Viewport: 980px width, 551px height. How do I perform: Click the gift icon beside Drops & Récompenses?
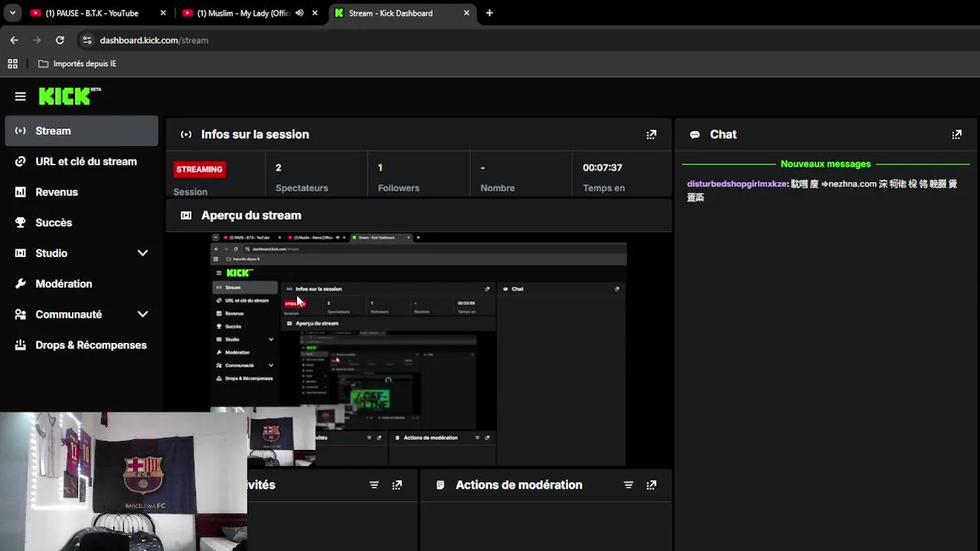click(x=21, y=345)
